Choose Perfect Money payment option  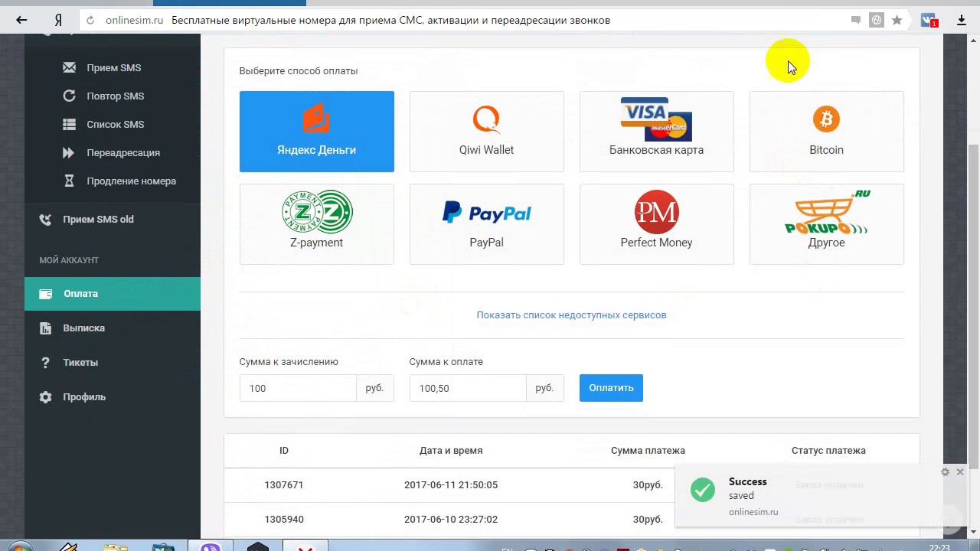pos(657,224)
